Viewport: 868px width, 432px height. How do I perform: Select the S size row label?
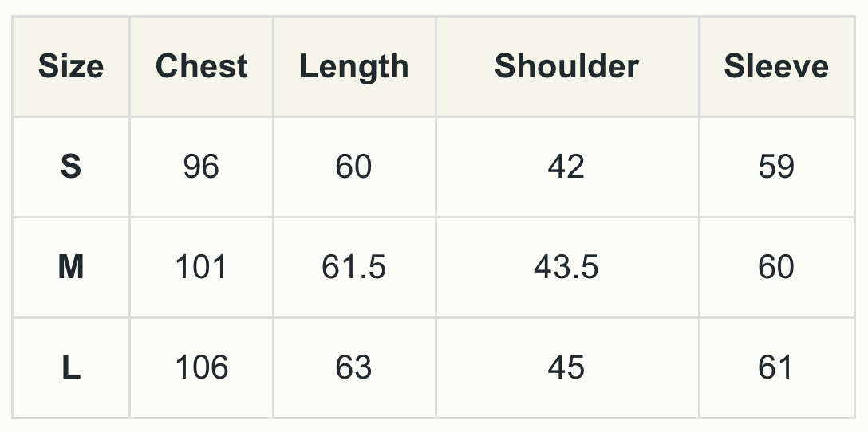tap(71, 167)
